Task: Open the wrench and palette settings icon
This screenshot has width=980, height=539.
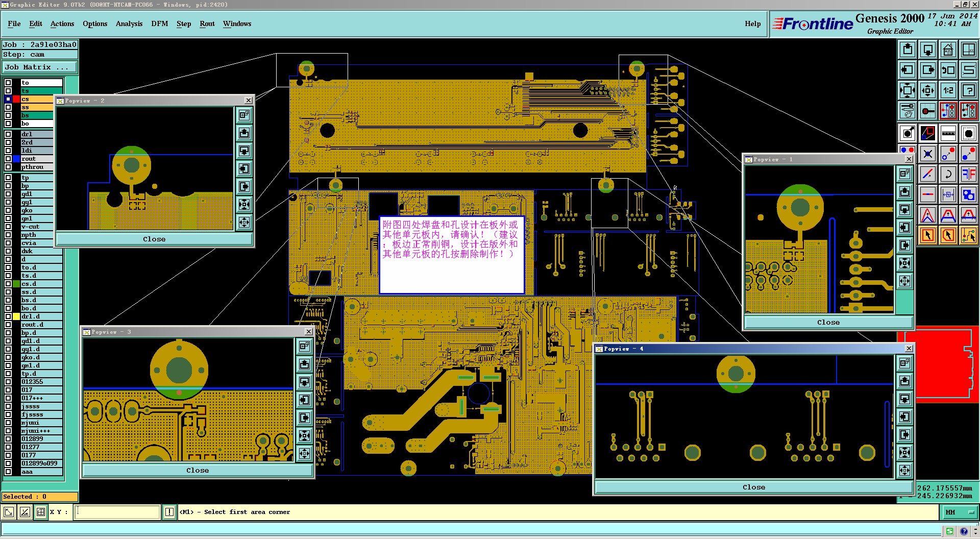Action: pos(908,111)
